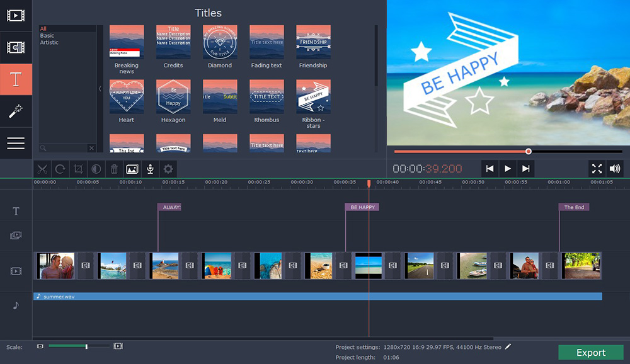630x364 pixels.
Task: Select the BE HAPPY title clip
Action: pos(362,207)
